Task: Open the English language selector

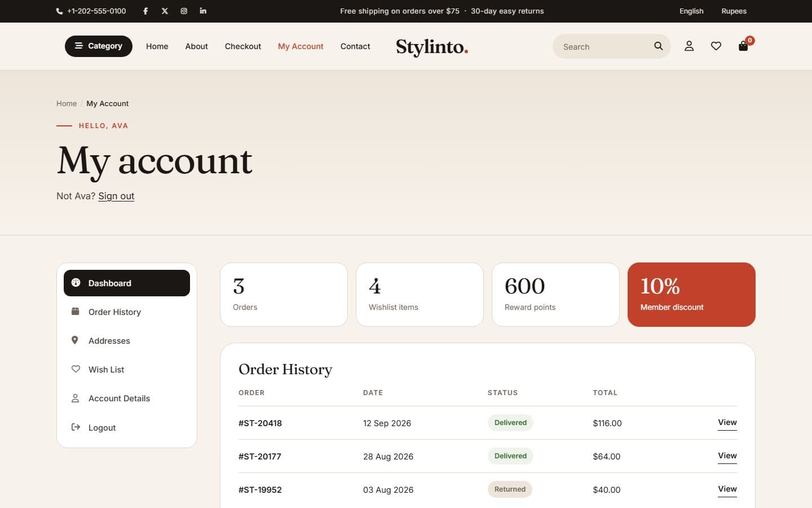Action: pos(691,11)
